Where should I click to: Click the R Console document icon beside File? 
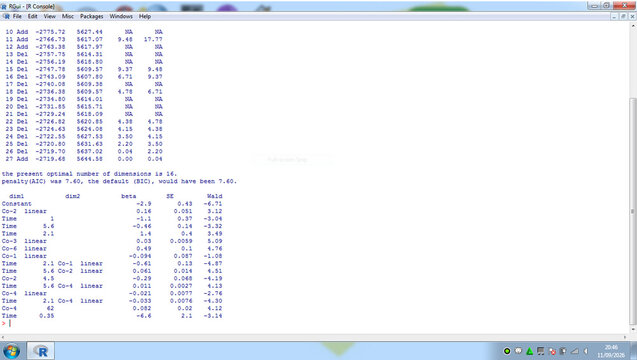pos(6,16)
